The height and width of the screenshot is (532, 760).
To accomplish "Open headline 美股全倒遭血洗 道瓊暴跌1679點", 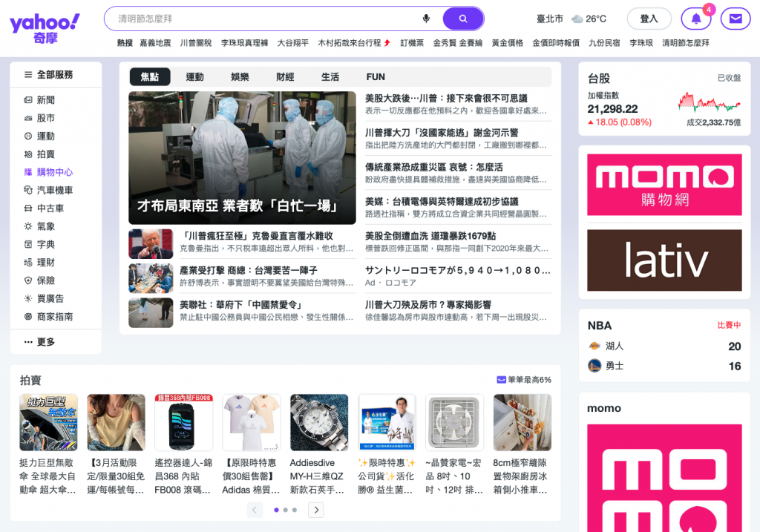I will tap(430, 236).
